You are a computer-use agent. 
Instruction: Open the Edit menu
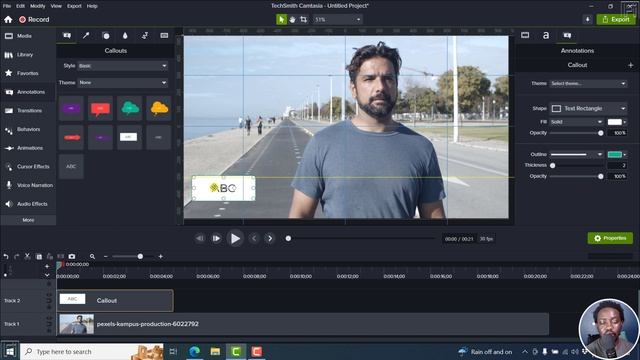[21, 6]
